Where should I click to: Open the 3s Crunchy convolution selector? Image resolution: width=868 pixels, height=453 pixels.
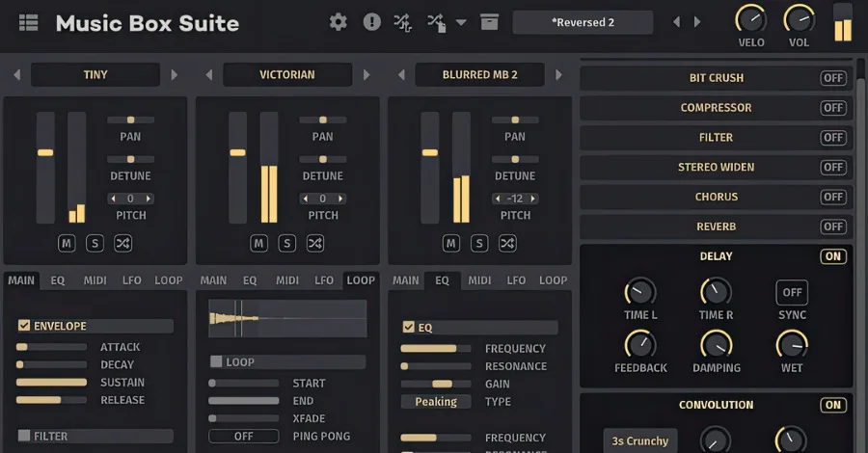[x=640, y=440]
